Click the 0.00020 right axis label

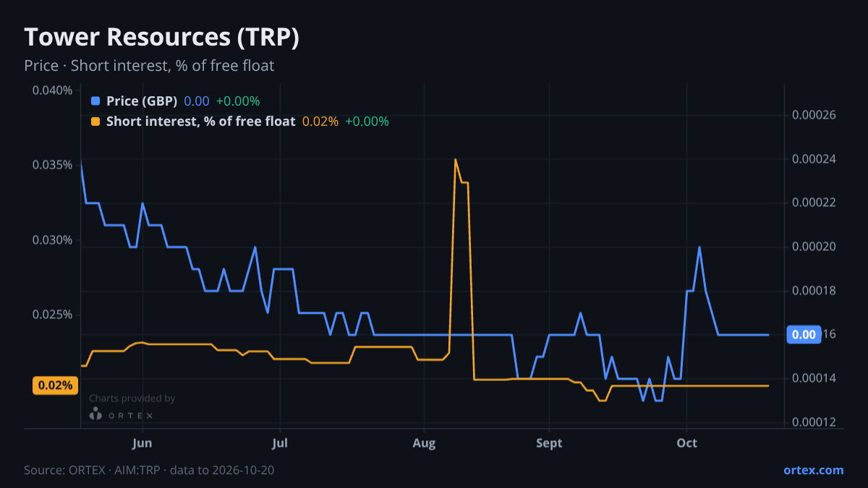(814, 247)
